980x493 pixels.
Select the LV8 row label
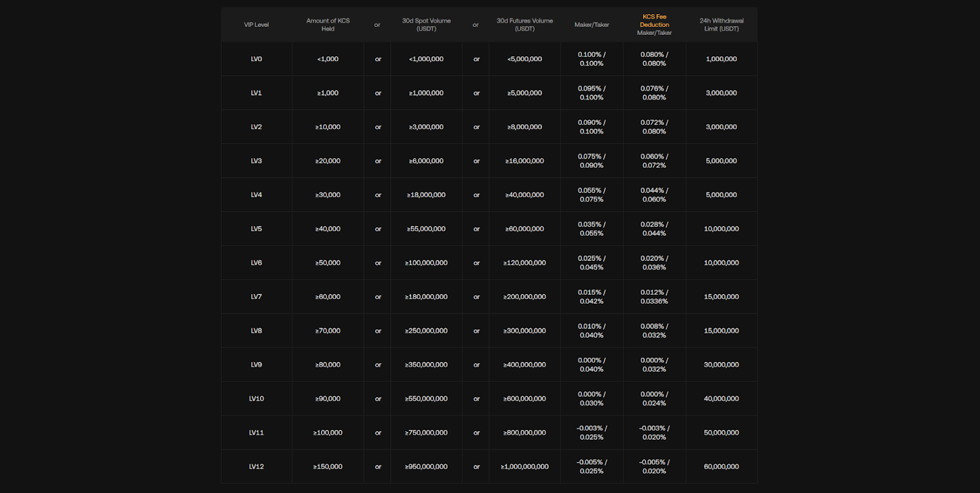point(256,331)
